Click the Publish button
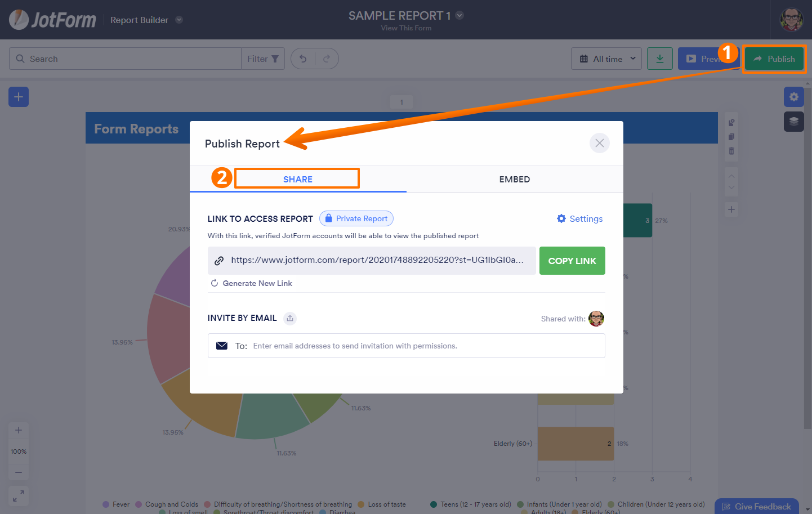Screen dimensions: 812x514 [x=774, y=59]
